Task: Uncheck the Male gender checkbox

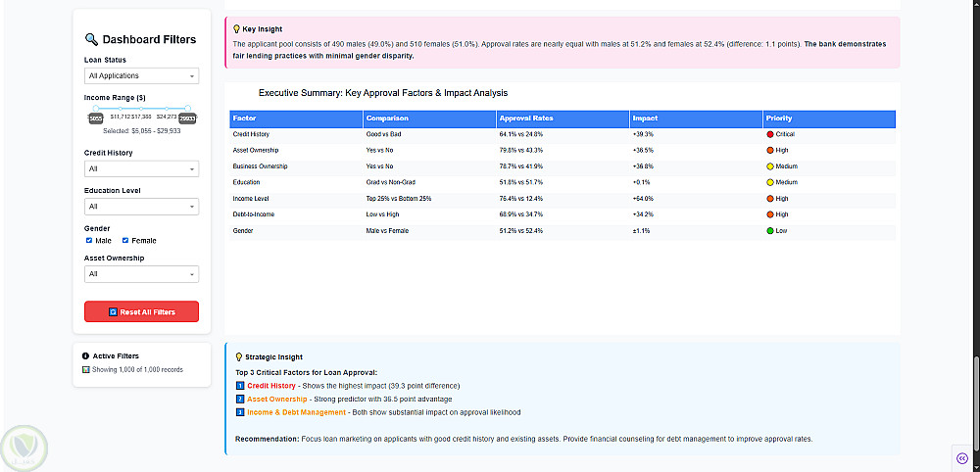Action: 89,240
